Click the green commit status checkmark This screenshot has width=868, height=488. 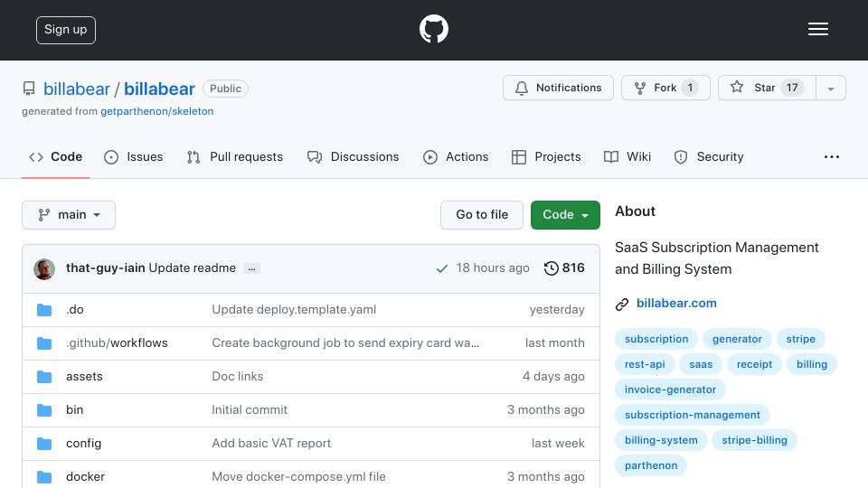(x=442, y=269)
